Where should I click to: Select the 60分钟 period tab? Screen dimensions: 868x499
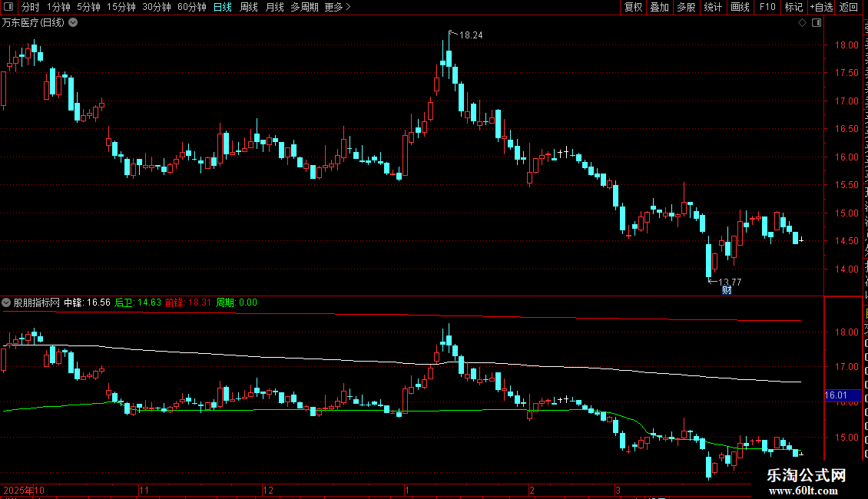pos(192,7)
